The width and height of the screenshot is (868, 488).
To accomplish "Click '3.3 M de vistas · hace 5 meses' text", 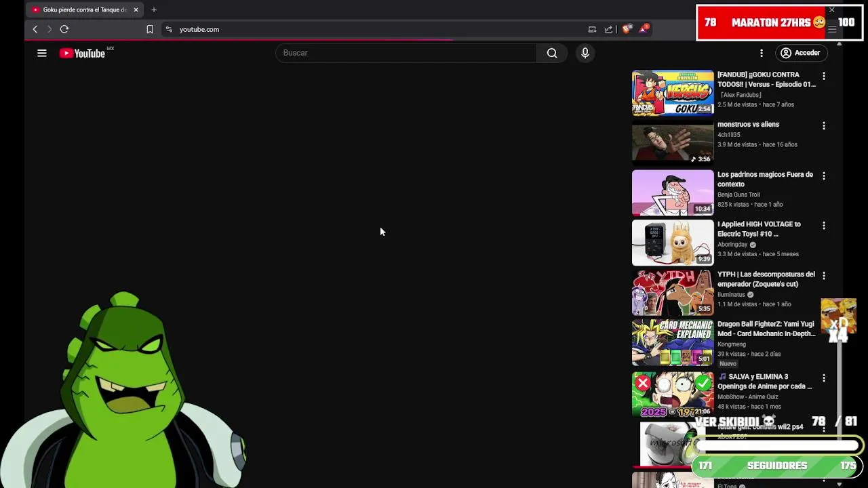I will coord(758,254).
